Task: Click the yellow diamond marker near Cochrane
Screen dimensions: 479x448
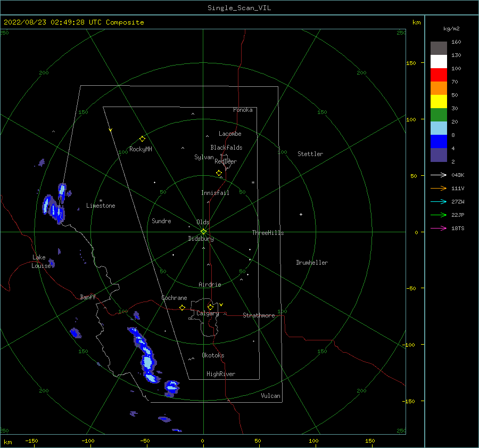Action: click(183, 308)
